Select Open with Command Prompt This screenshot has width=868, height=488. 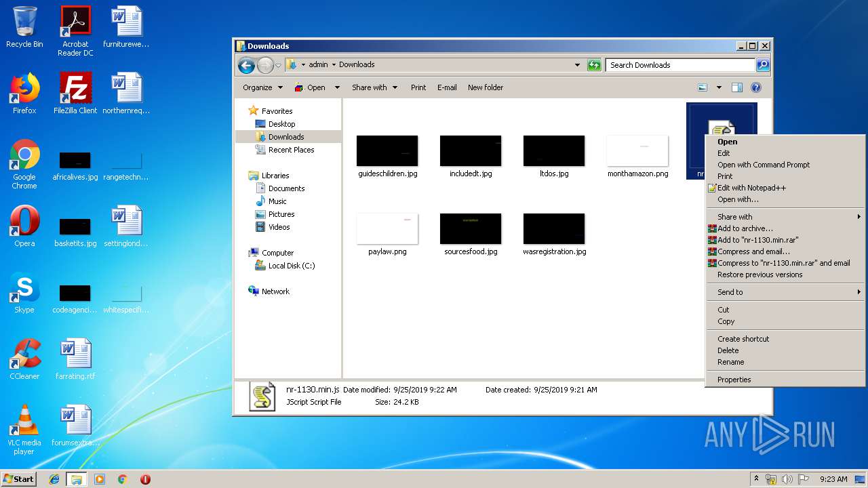tap(785, 165)
